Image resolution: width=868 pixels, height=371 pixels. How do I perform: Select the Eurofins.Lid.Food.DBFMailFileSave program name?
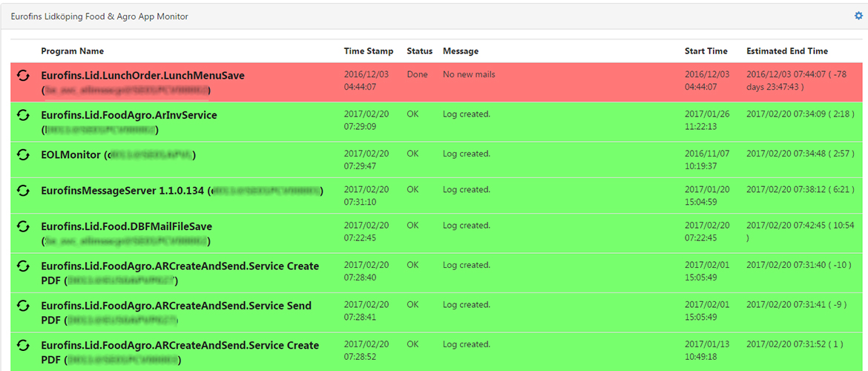coord(126,226)
